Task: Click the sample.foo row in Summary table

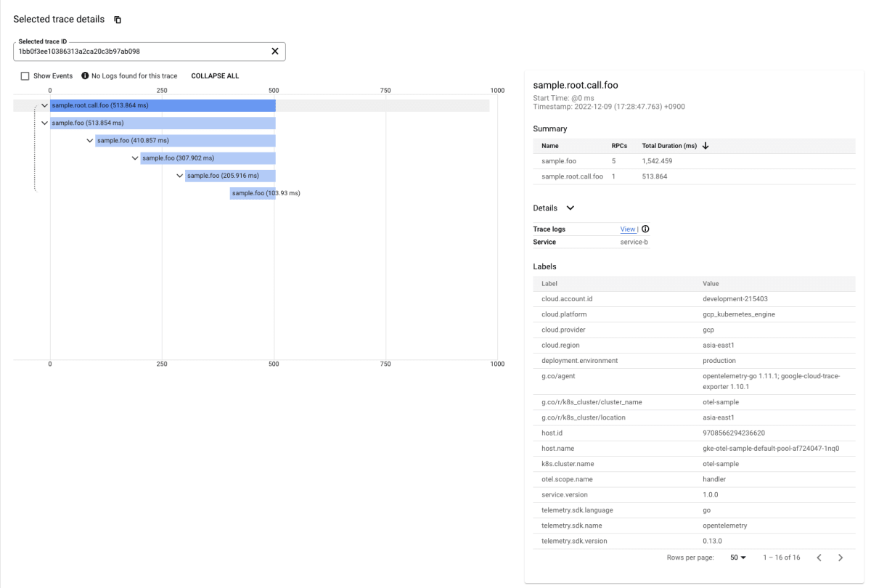Action: pos(694,161)
